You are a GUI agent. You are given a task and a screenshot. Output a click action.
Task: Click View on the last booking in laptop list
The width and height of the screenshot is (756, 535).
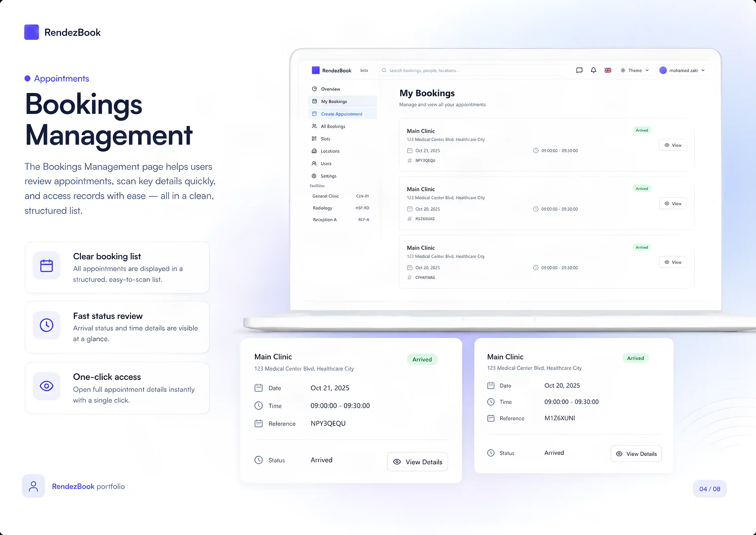pyautogui.click(x=673, y=262)
